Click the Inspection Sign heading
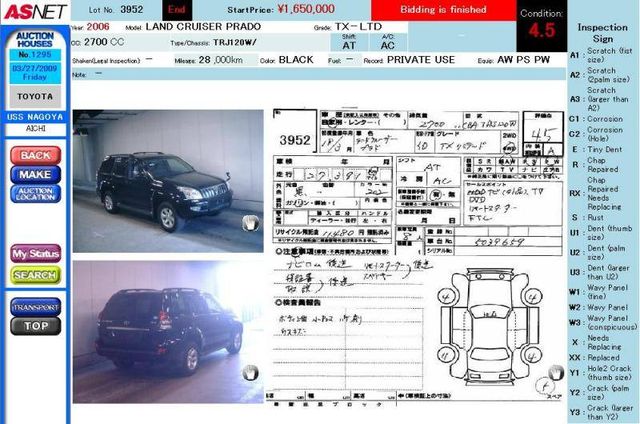The width and height of the screenshot is (640, 424). [602, 33]
